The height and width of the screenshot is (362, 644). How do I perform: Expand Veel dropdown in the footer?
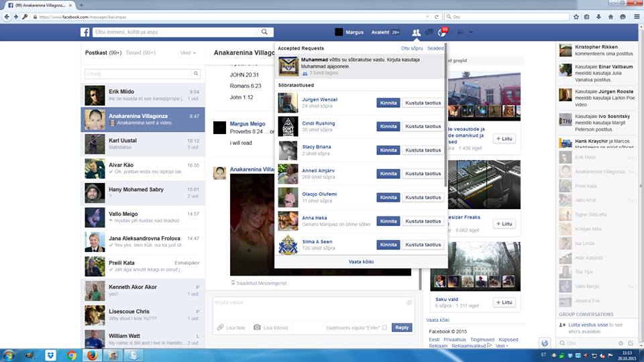[x=502, y=346]
